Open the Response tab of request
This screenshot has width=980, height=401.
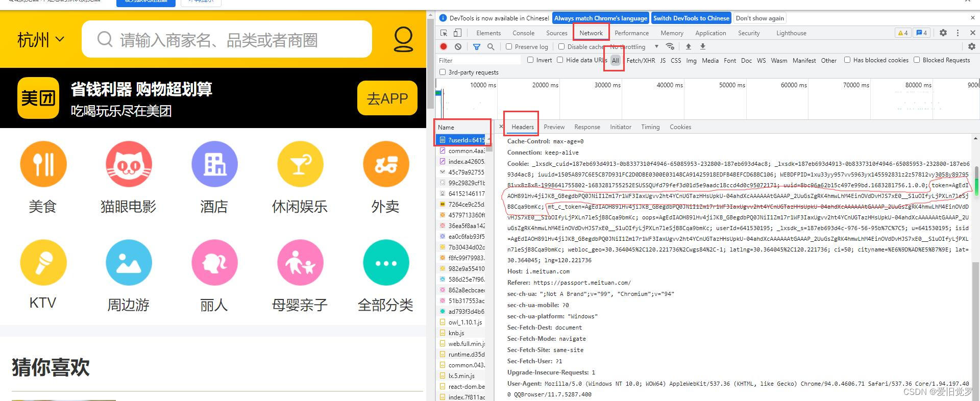(587, 127)
